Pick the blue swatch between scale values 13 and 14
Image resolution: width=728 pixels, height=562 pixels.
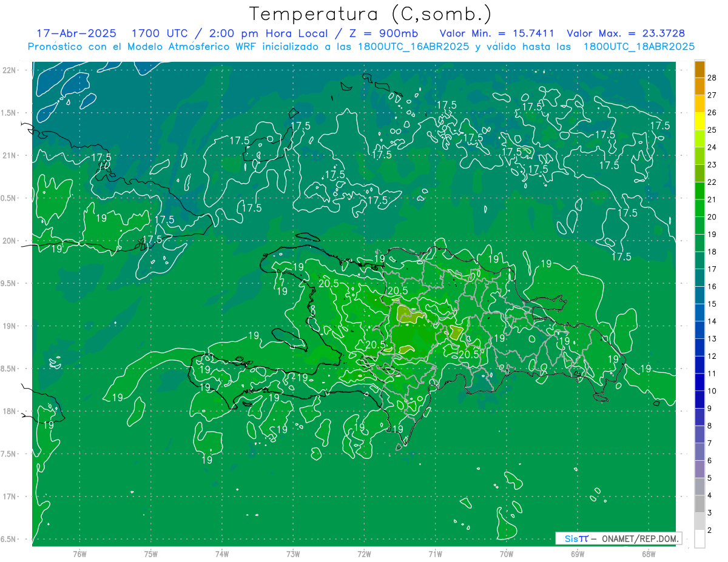[699, 330]
